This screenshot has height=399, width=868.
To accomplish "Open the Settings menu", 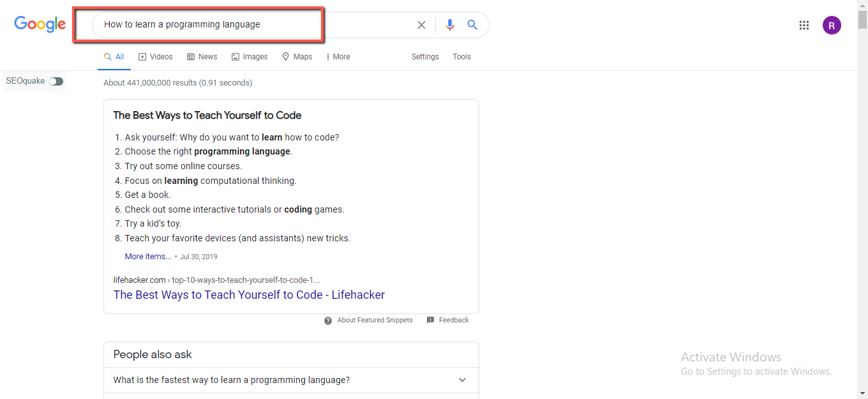I will click(x=424, y=56).
